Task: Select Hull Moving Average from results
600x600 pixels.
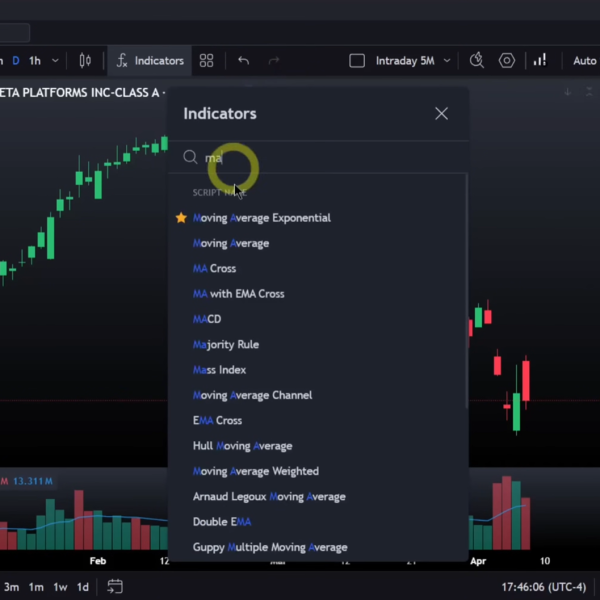Action: click(242, 446)
